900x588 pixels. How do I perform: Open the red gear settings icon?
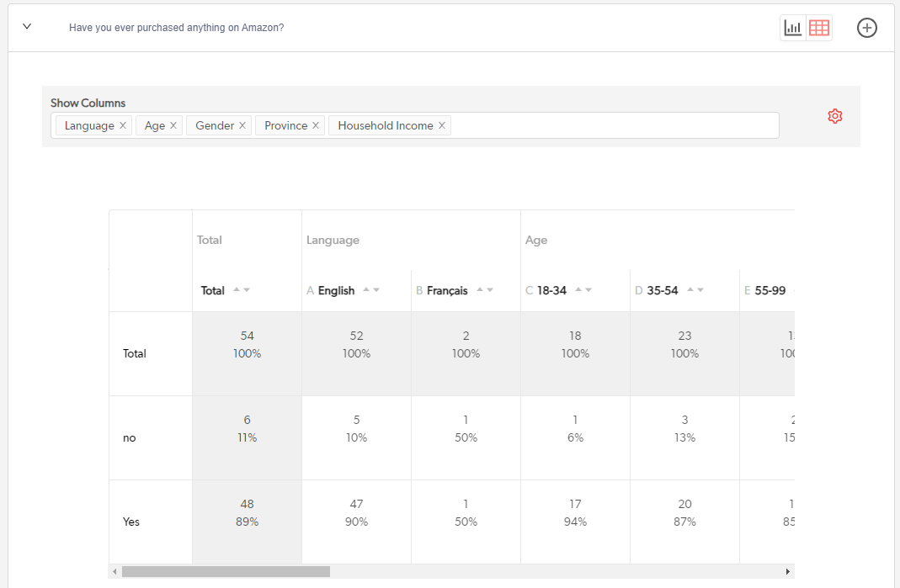(834, 116)
